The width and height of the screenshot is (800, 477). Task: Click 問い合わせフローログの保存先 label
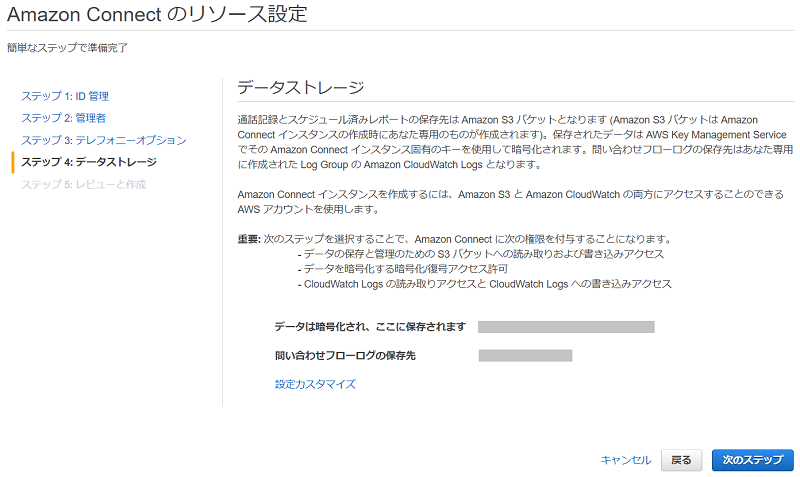345,356
